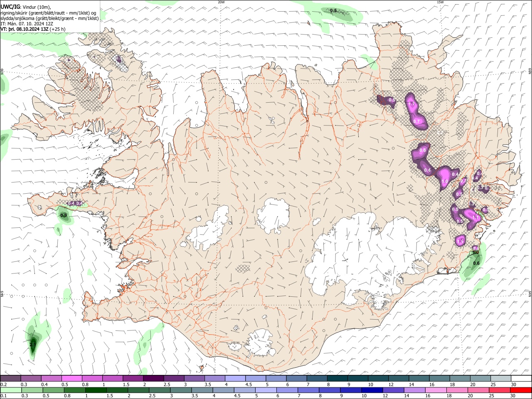This screenshot has height=399, width=532.
Task: Click the 20W longitude label
Action: (x=221, y=2)
